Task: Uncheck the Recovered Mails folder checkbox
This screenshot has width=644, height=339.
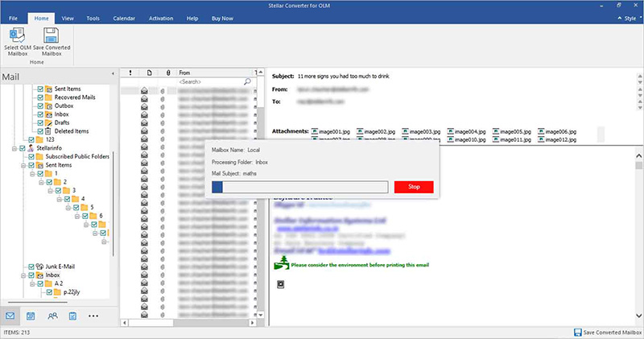Action: (x=39, y=97)
